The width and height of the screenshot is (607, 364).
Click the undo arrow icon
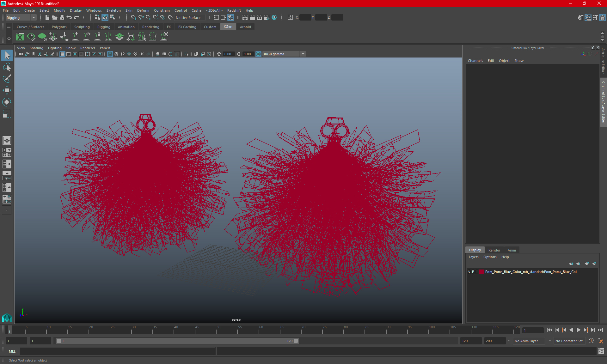coord(69,18)
